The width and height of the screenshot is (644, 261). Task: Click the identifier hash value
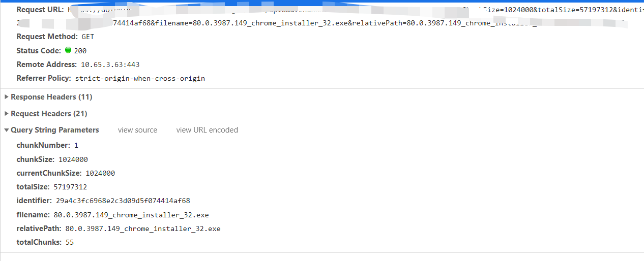coord(123,201)
